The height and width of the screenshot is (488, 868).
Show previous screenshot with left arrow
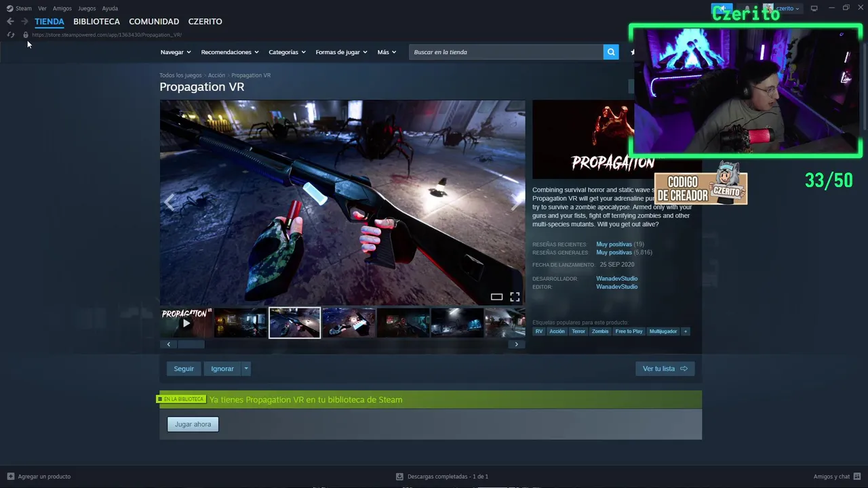pos(170,203)
